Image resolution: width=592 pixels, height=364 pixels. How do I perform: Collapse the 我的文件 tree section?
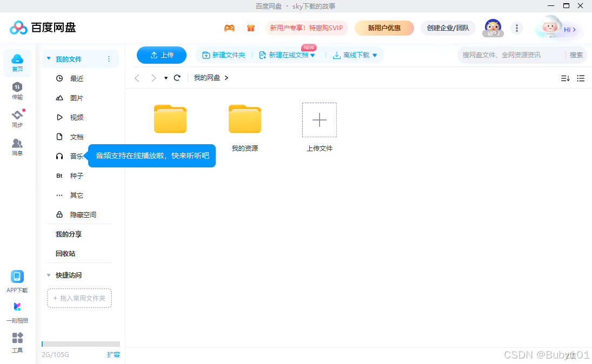pos(49,58)
